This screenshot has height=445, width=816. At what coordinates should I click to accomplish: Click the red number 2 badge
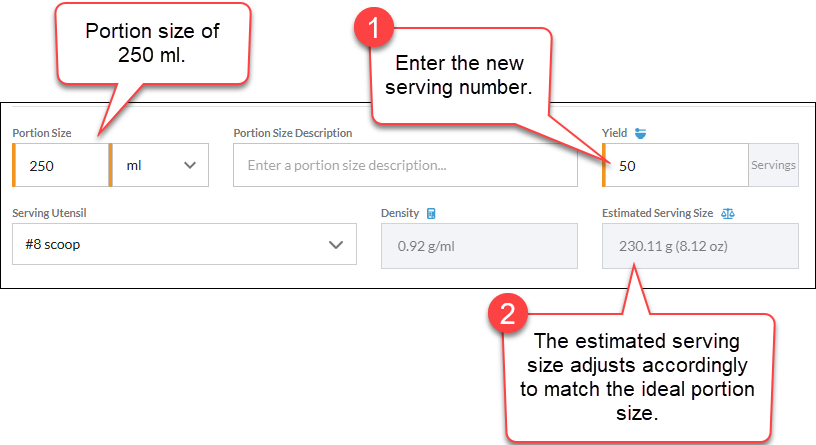click(507, 314)
